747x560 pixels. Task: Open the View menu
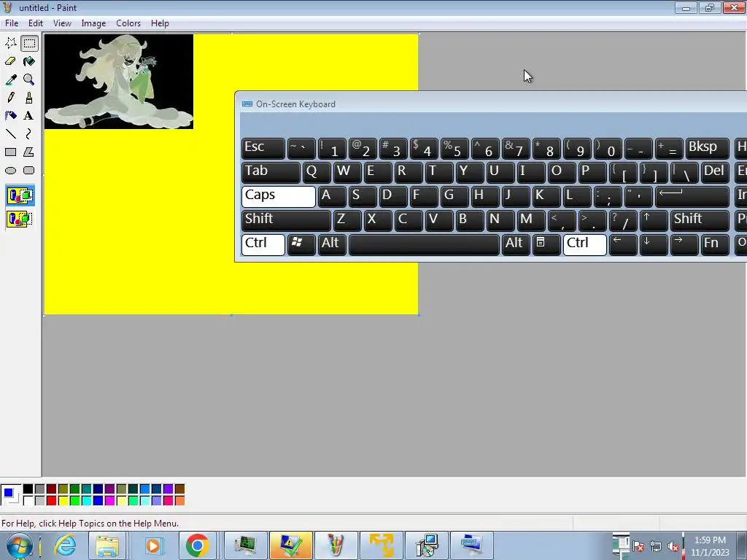coord(62,23)
